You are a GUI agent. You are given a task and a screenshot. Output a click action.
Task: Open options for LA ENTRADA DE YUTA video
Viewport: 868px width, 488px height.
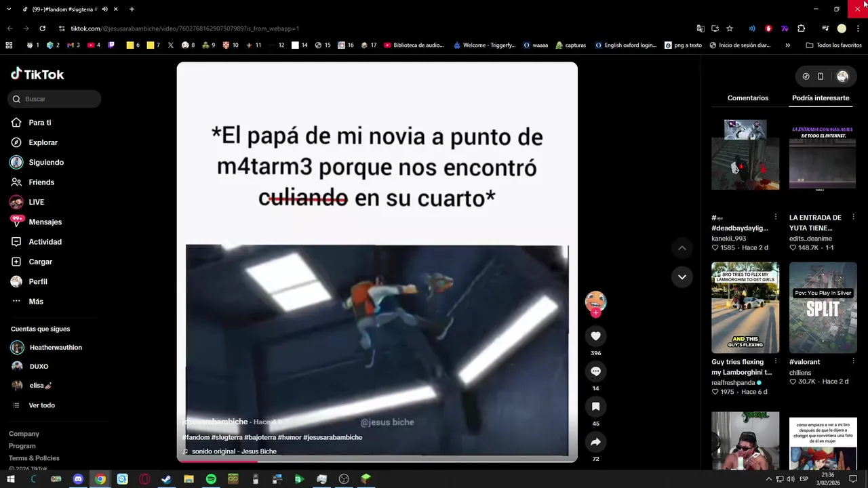point(853,218)
